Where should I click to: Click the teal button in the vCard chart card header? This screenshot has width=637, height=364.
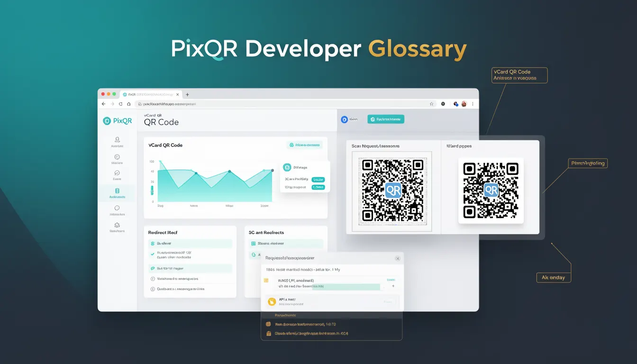pos(305,145)
